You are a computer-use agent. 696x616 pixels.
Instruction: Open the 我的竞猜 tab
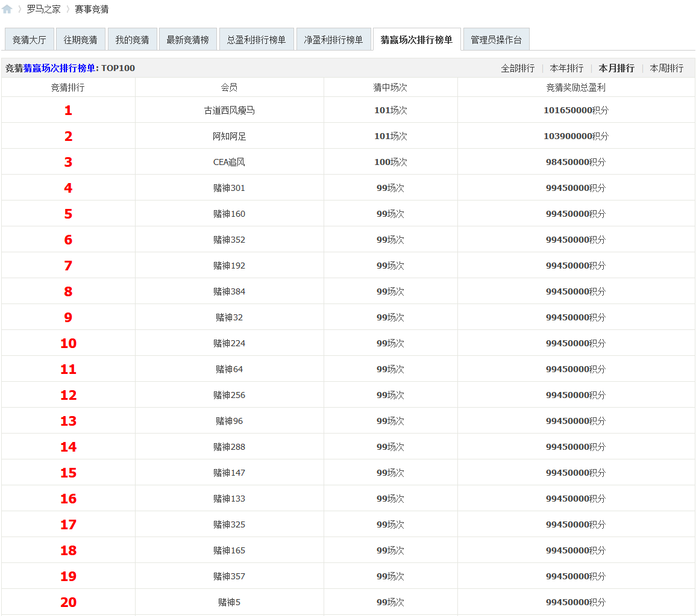tap(132, 40)
